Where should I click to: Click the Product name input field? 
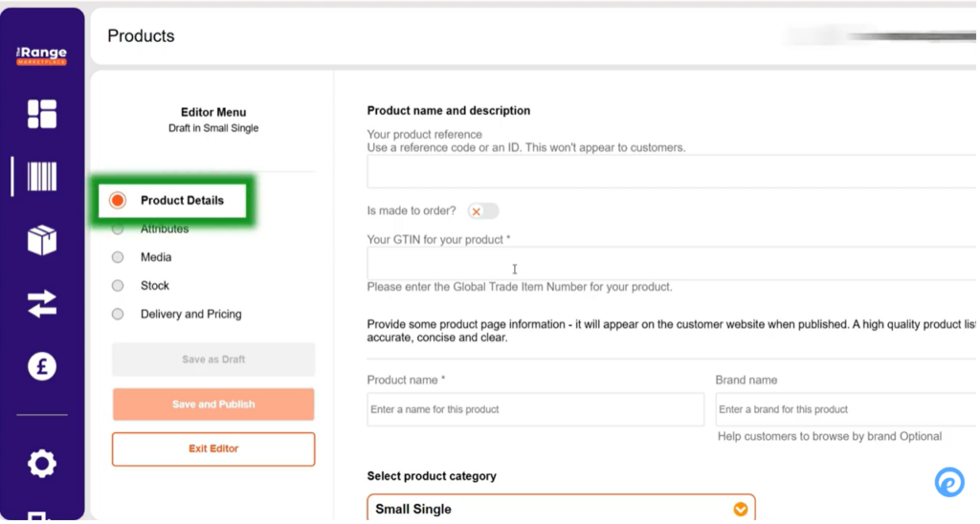(535, 409)
